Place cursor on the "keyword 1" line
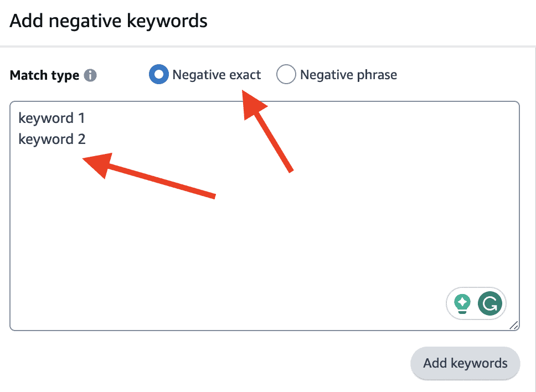This screenshot has width=536, height=392. point(51,118)
